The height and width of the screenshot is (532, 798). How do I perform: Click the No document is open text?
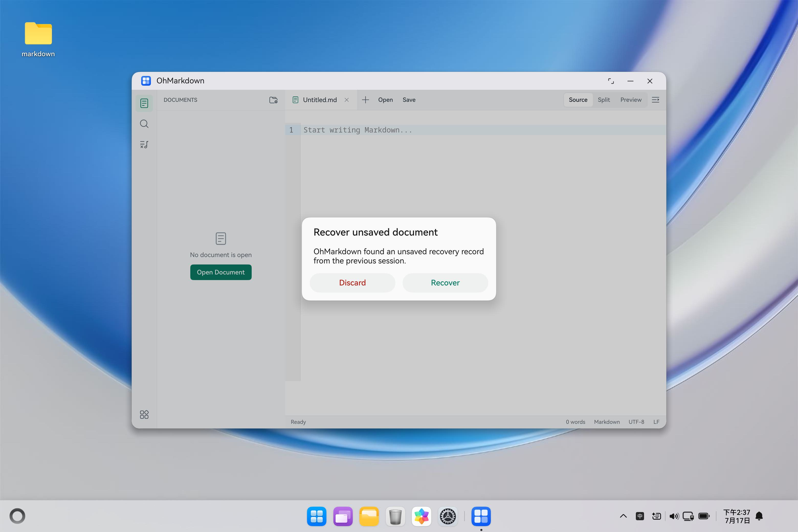(221, 255)
